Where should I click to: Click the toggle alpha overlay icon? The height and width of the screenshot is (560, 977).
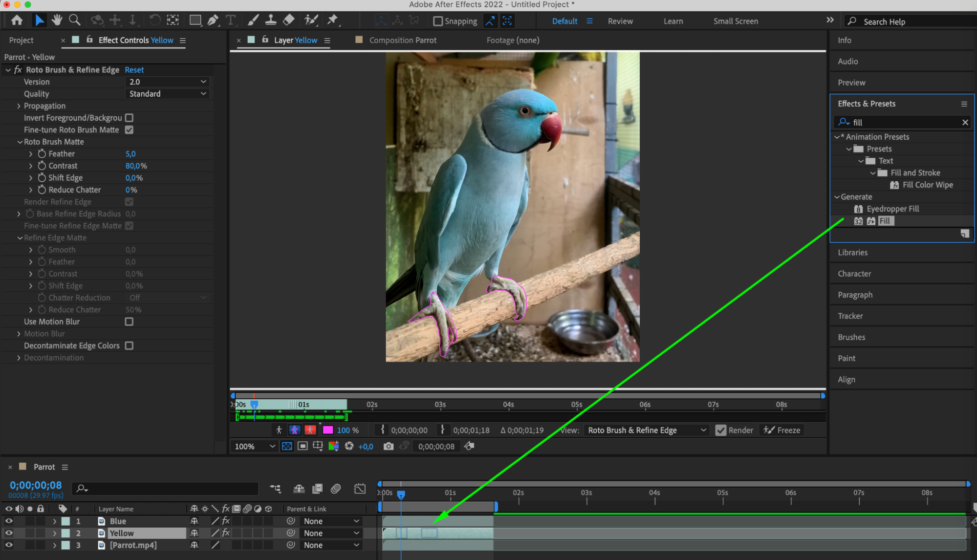(x=310, y=430)
